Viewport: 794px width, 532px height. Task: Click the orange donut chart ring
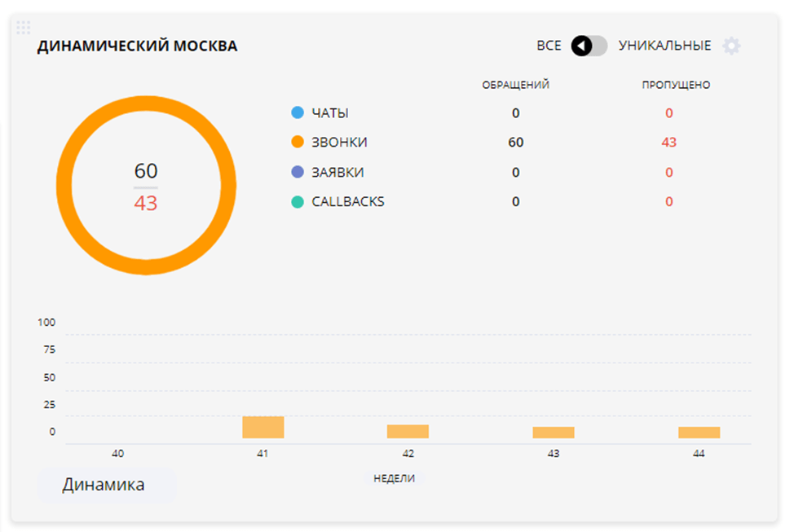[x=146, y=103]
